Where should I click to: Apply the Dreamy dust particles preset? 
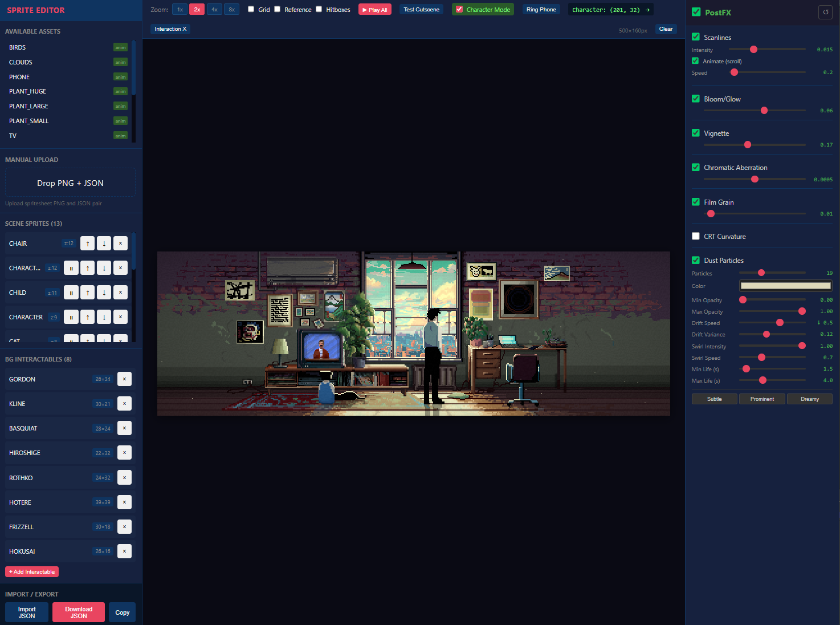coord(810,399)
